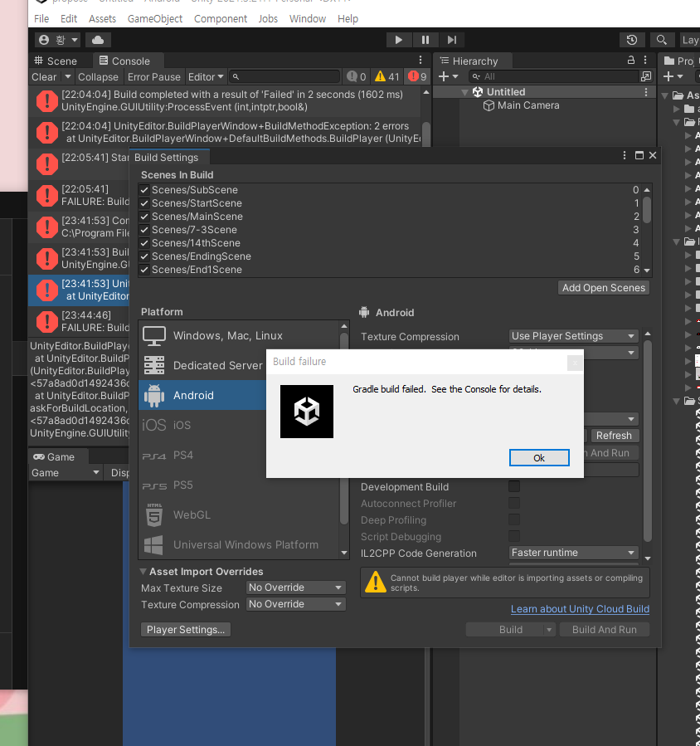Click the Hierarchy add plus icon
700x746 pixels.
point(444,76)
